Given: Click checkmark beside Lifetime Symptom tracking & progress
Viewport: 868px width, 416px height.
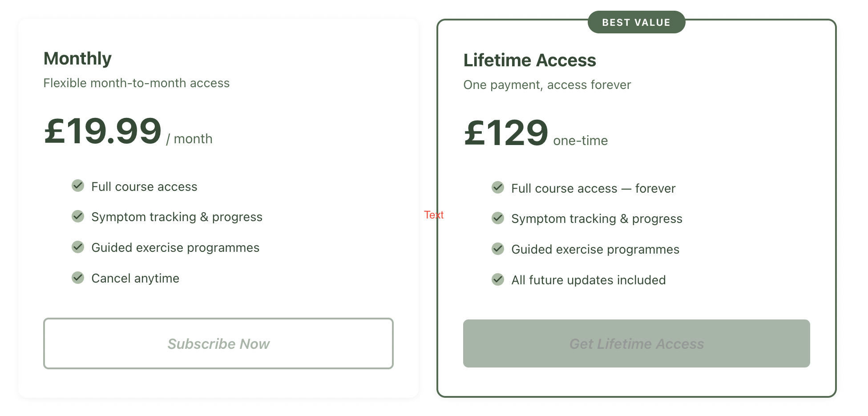Looking at the screenshot, I should click(498, 218).
